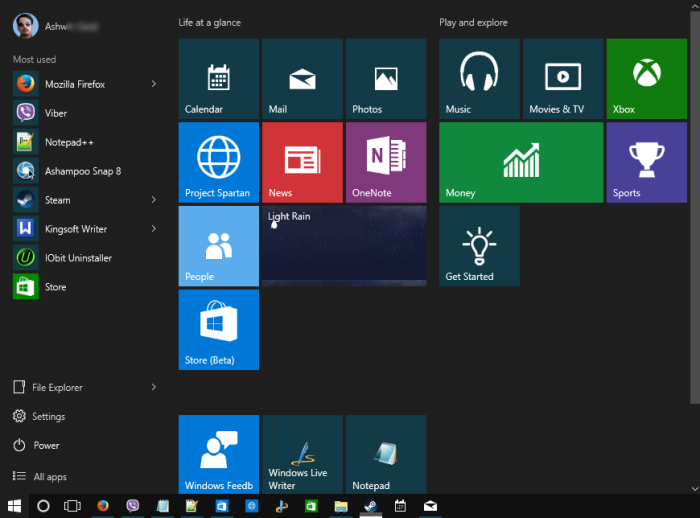The height and width of the screenshot is (518, 700).
Task: Expand Mozilla Firefox jump list arrow
Action: point(154,84)
